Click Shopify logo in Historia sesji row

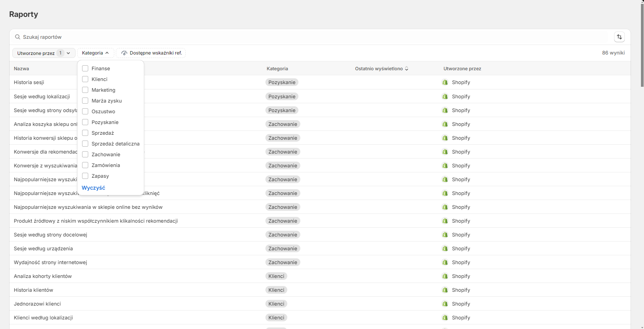(x=445, y=82)
